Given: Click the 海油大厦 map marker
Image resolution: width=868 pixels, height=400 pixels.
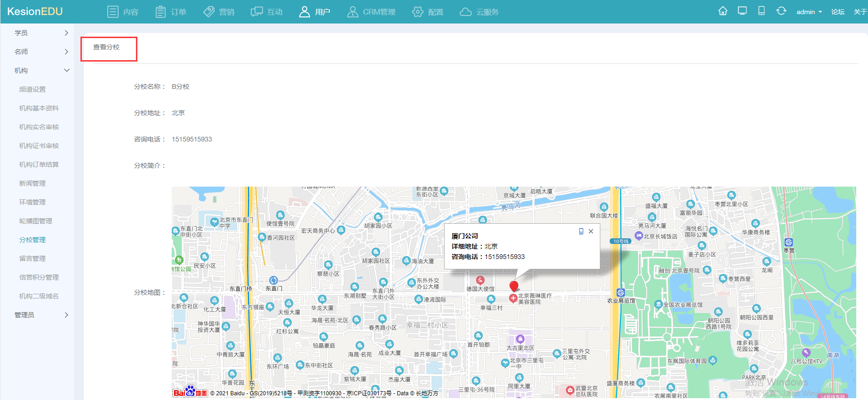Looking at the screenshot, I should pyautogui.click(x=406, y=260).
